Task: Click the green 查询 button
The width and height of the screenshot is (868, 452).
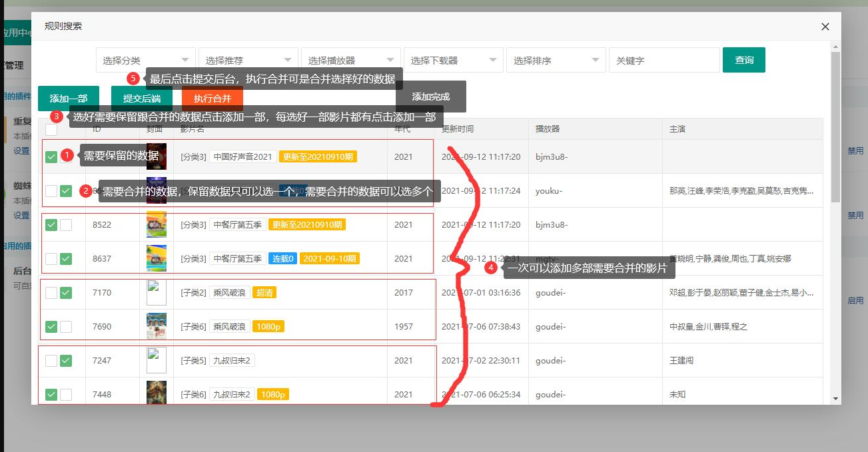Action: point(744,60)
